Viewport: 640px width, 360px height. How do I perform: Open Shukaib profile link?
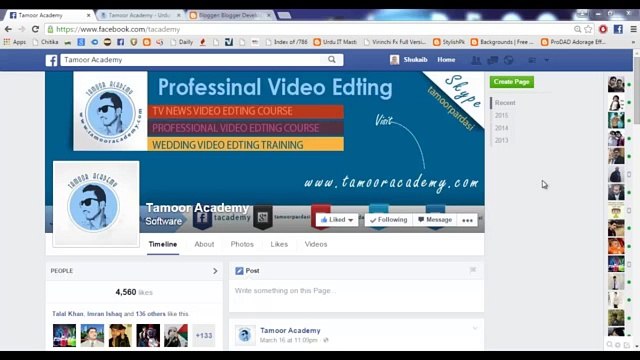[x=415, y=60]
